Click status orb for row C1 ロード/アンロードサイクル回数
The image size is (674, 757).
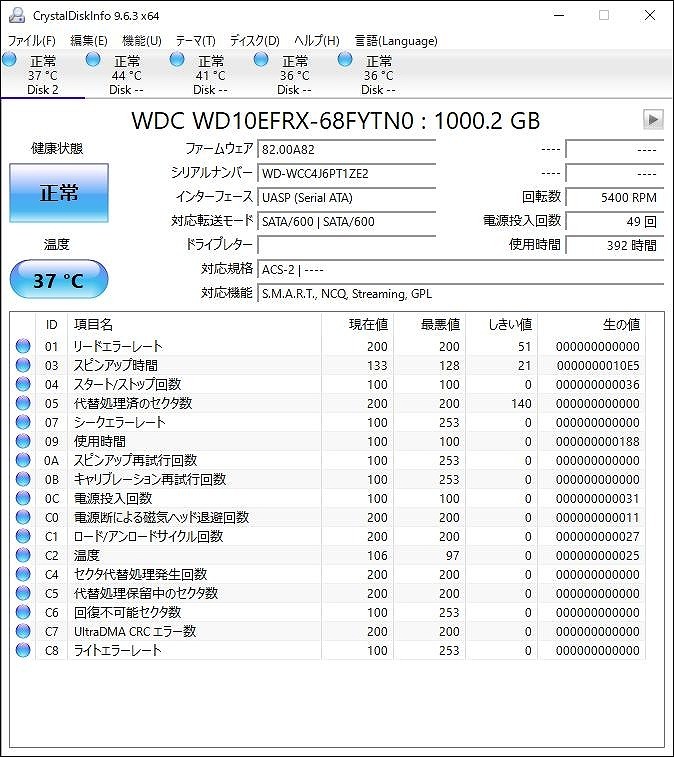[x=23, y=536]
